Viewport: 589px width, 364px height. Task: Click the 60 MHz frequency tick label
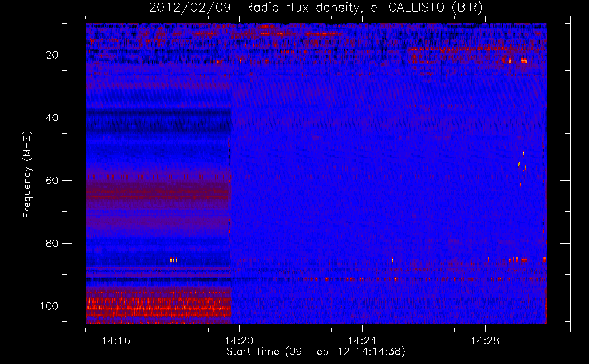pos(52,181)
